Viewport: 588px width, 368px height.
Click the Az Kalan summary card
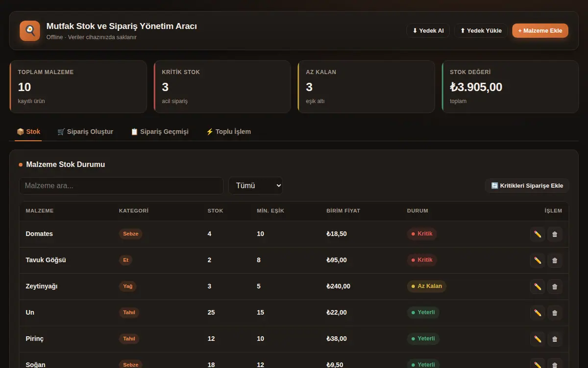pyautogui.click(x=366, y=87)
